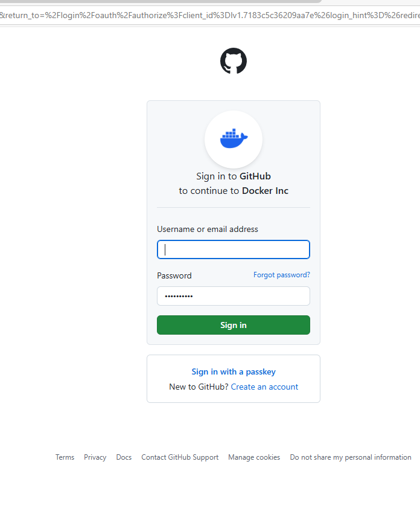Open the Forgot password? link
Viewport: 420px width, 505px height.
point(282,275)
